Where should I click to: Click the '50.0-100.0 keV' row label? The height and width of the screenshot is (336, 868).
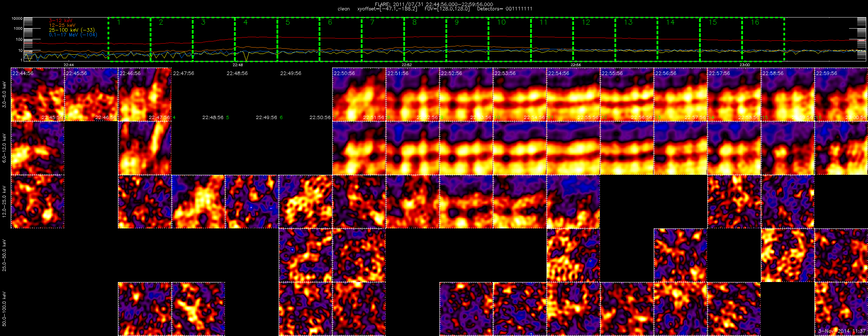4,309
